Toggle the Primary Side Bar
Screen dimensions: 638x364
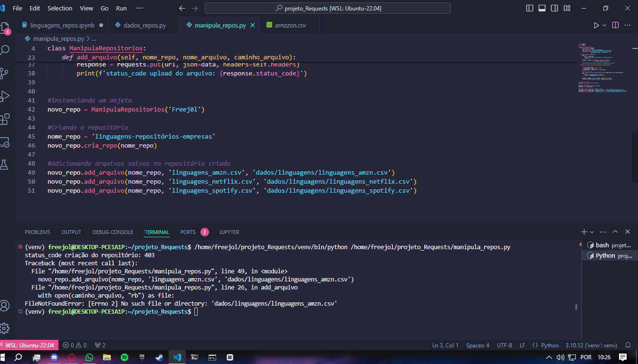click(530, 8)
